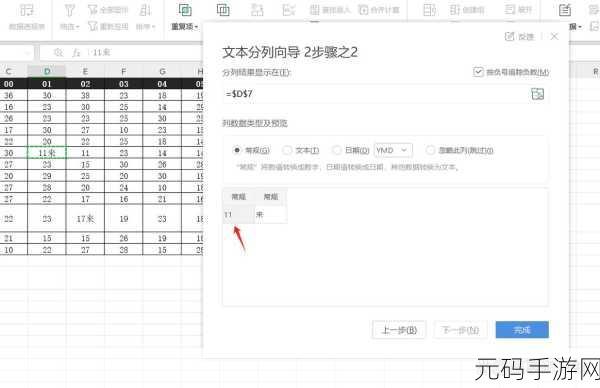Click the black header cell 01
This screenshot has width=600, height=388.
click(x=47, y=84)
